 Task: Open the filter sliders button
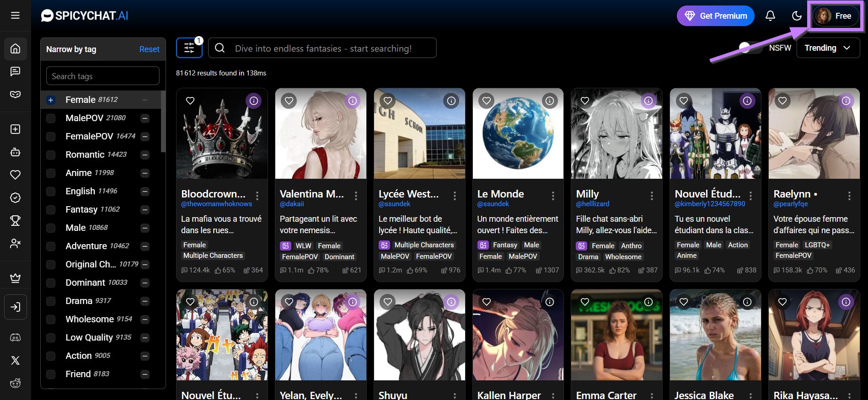pos(189,48)
